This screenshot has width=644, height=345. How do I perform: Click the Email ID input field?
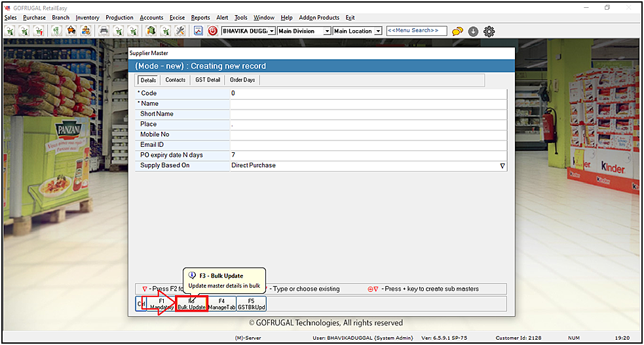368,145
